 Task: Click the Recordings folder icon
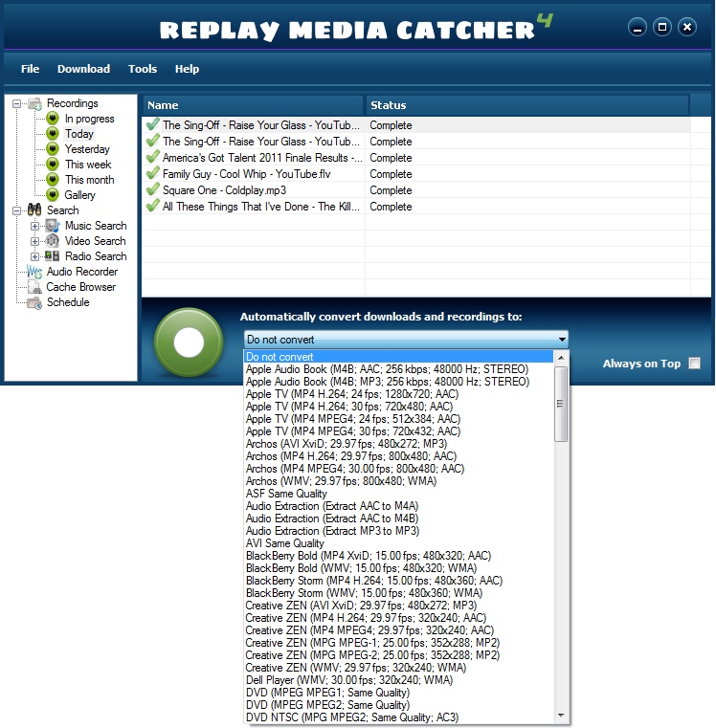(x=35, y=103)
